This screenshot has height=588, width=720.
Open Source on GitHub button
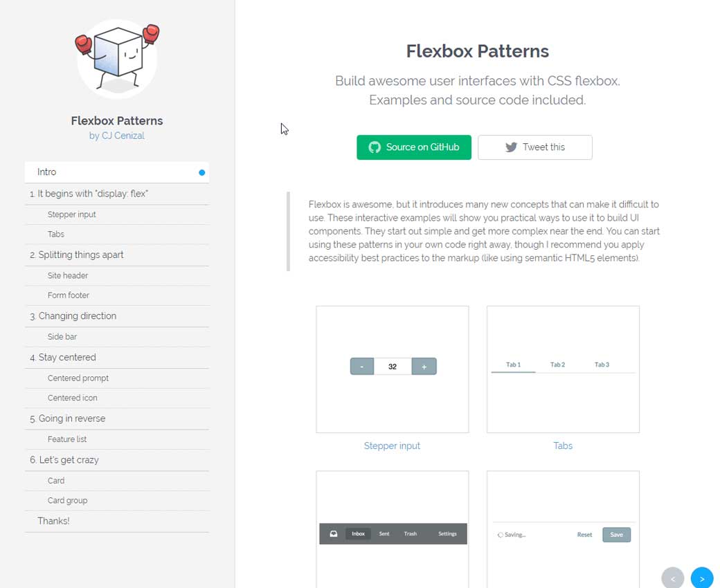coord(414,147)
